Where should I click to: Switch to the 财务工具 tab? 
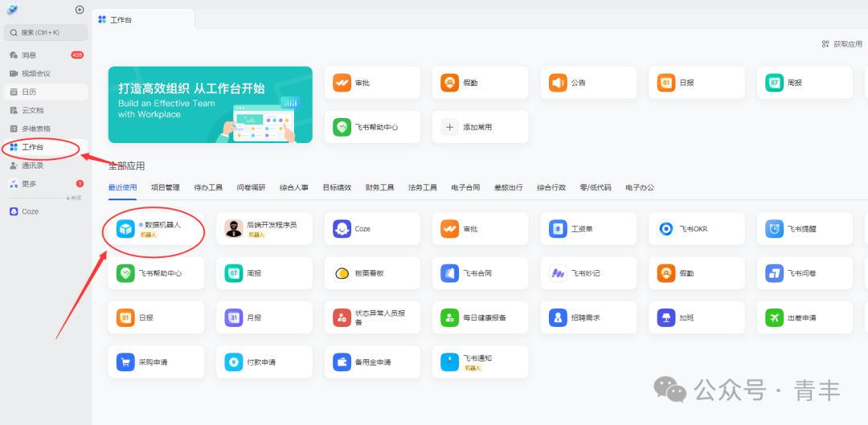pos(379,188)
